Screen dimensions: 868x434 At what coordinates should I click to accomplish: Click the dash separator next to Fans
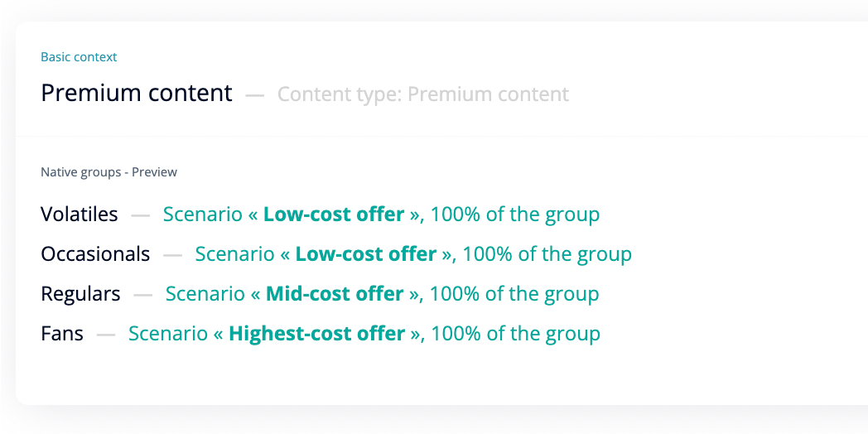106,335
